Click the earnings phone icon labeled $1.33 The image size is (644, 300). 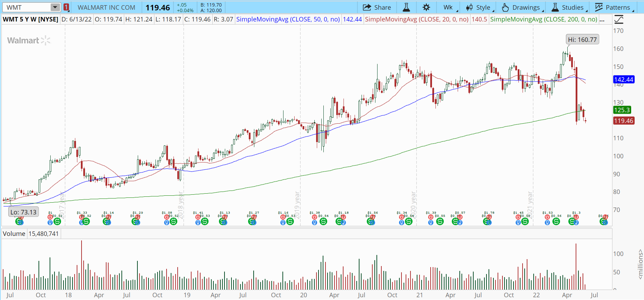pyautogui.click(x=82, y=217)
